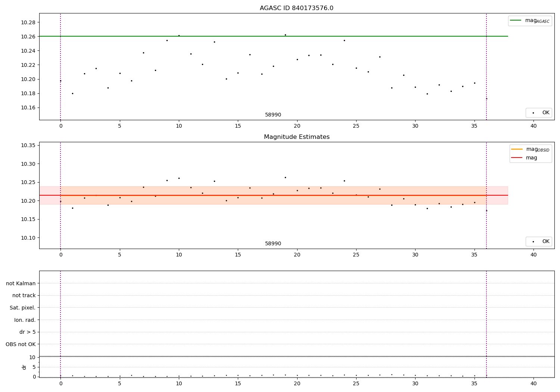
Task: Click the dotted vertical marker at x=36 in top plot
Action: (x=486, y=66)
